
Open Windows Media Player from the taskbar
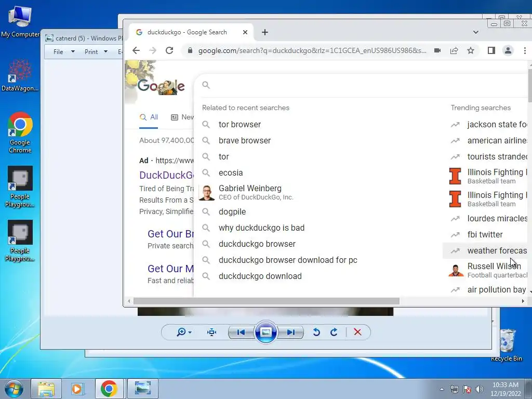point(77,389)
